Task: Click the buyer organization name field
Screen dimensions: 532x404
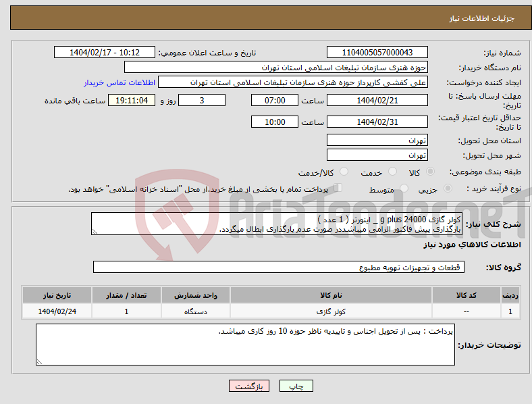Action: 276,67
